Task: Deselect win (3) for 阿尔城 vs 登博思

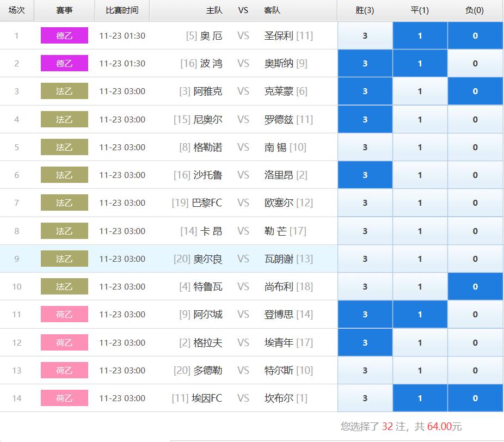Action: coord(365,315)
